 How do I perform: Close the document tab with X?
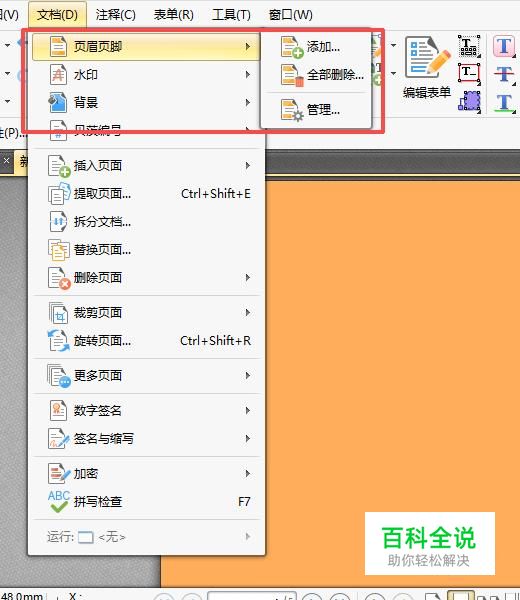tap(6, 161)
